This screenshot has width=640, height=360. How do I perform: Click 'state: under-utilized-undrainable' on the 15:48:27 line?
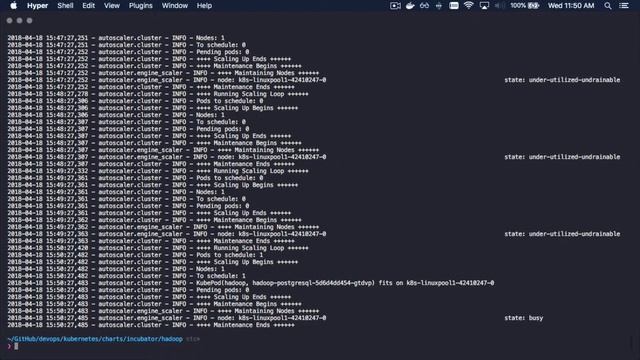pyautogui.click(x=562, y=157)
